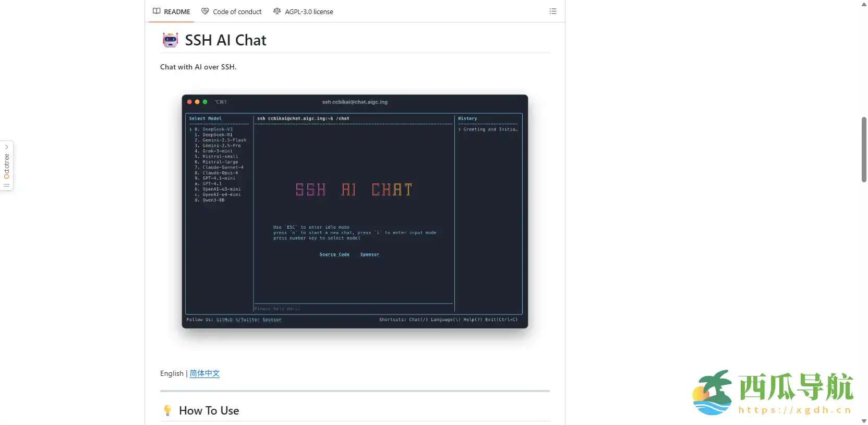Viewport: 868px width, 425px height.
Task: Click the vertical Octotree logo text
Action: tap(7, 166)
